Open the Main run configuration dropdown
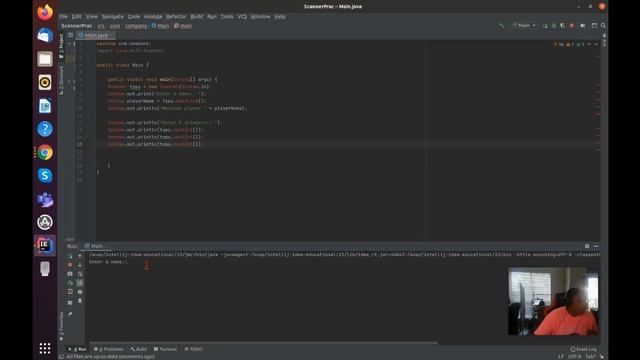Screen dimensions: 640x360 (524, 25)
